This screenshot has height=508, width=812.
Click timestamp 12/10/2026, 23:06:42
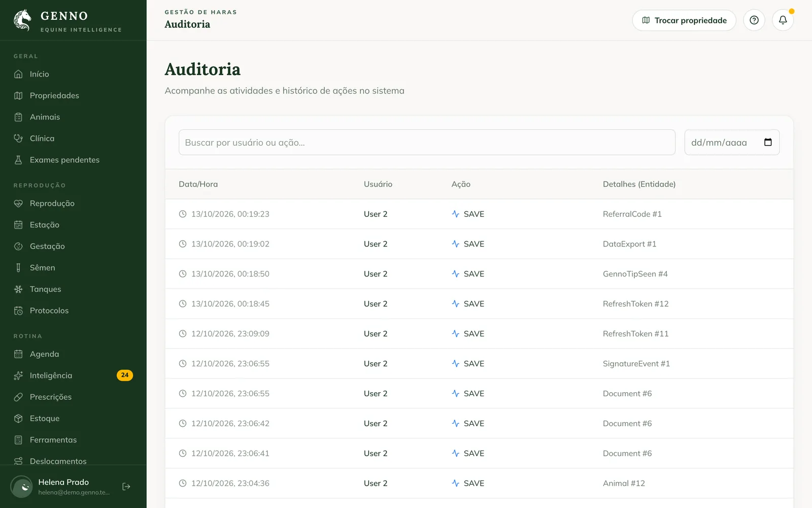[230, 423]
